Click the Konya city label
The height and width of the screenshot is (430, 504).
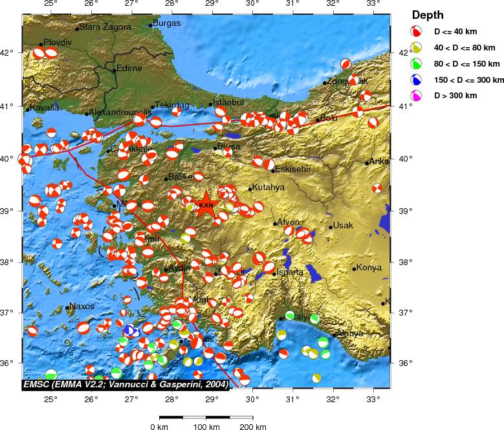(369, 267)
